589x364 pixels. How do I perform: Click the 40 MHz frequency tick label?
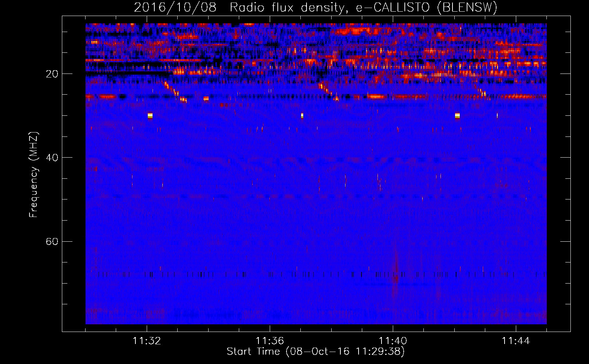(52, 158)
